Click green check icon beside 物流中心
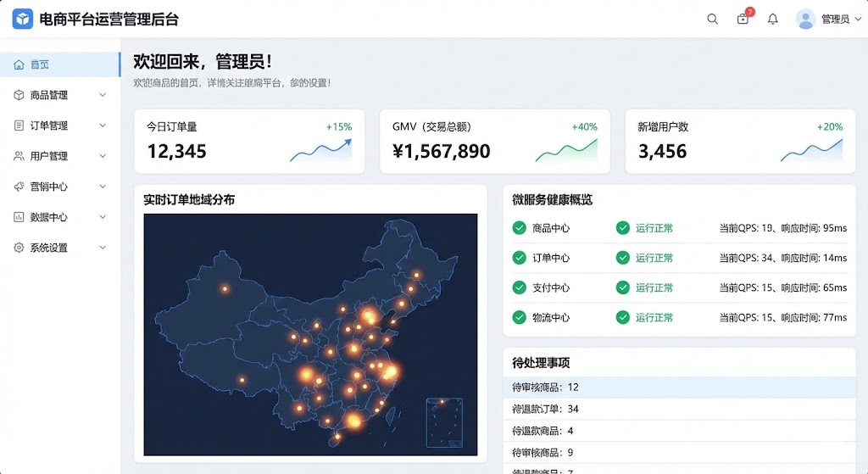Screen dimensions: 868x474 coord(520,317)
